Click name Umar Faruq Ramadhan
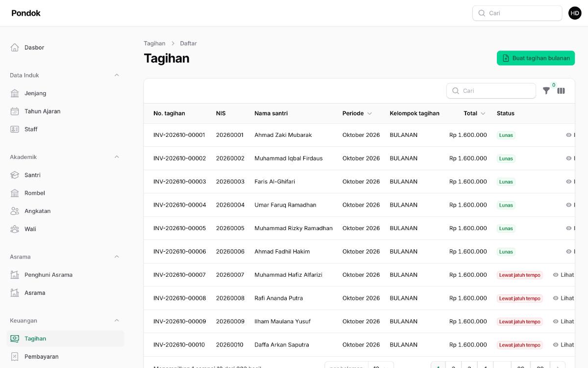The height and width of the screenshot is (368, 588). pos(285,205)
